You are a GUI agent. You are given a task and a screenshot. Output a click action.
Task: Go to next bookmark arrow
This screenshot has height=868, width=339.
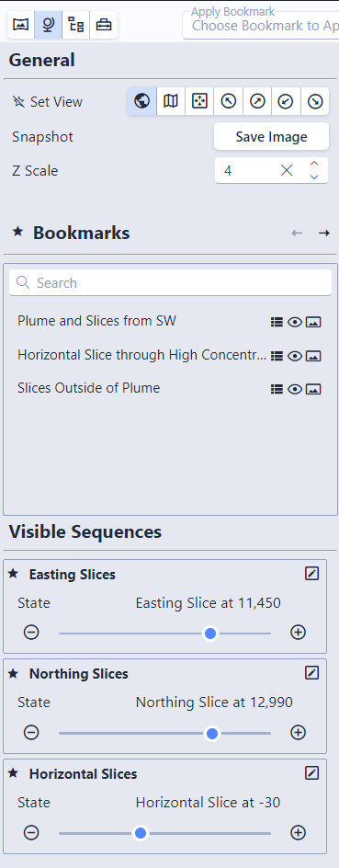point(324,233)
